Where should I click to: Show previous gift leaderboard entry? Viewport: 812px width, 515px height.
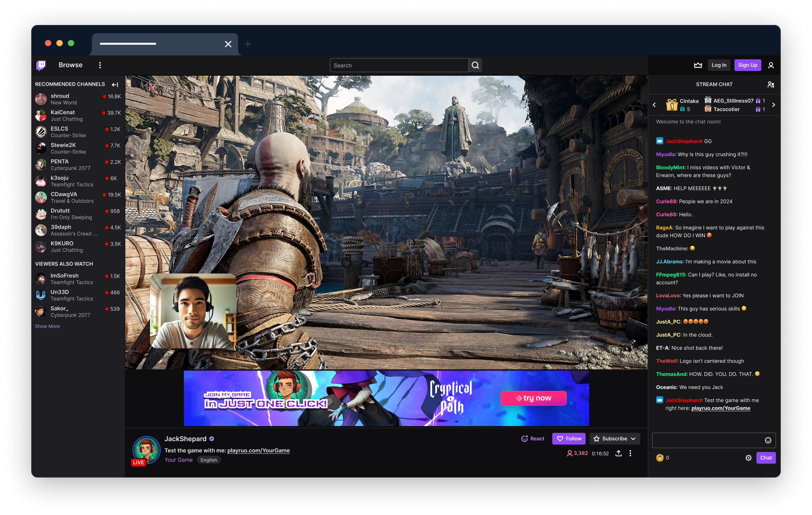click(x=654, y=105)
